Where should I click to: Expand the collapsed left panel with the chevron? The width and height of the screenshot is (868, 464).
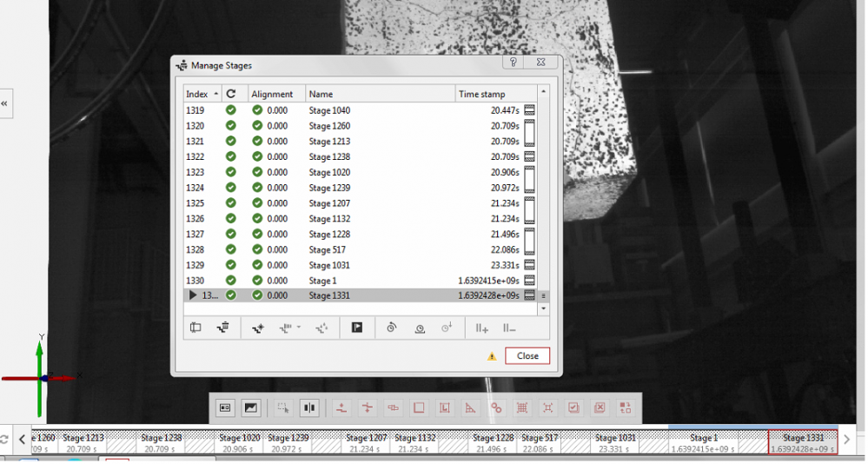click(x=4, y=103)
